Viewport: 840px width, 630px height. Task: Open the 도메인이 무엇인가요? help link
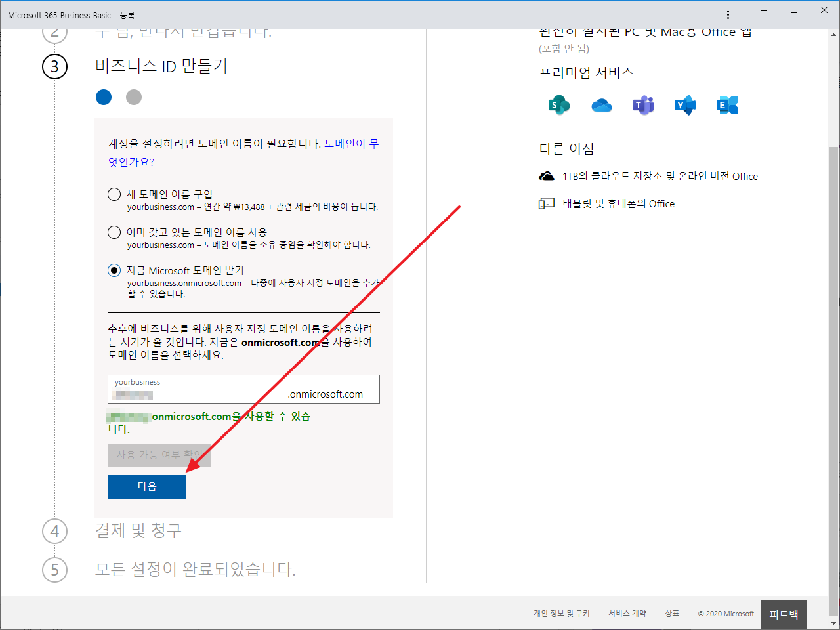click(243, 152)
